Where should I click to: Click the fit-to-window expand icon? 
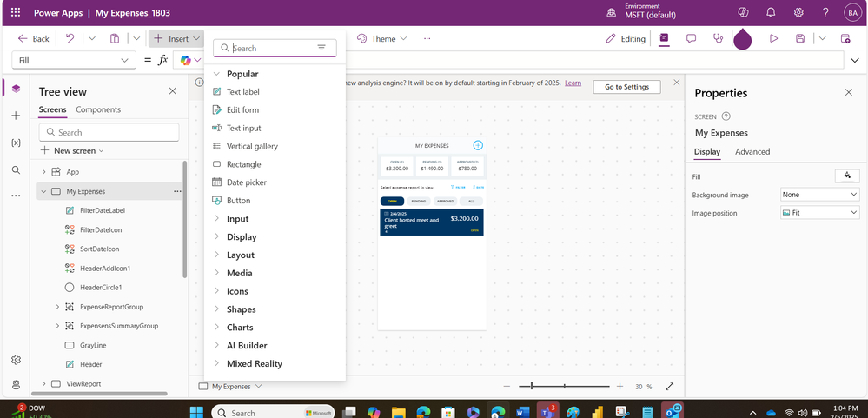point(669,387)
